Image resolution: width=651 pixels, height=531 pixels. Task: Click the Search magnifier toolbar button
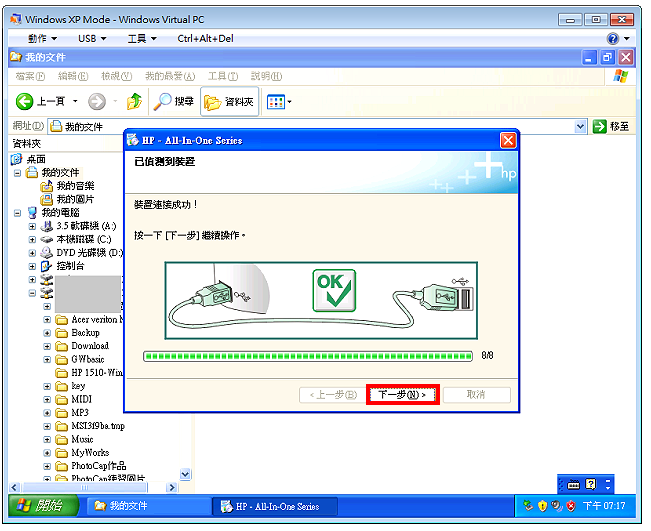tap(174, 101)
